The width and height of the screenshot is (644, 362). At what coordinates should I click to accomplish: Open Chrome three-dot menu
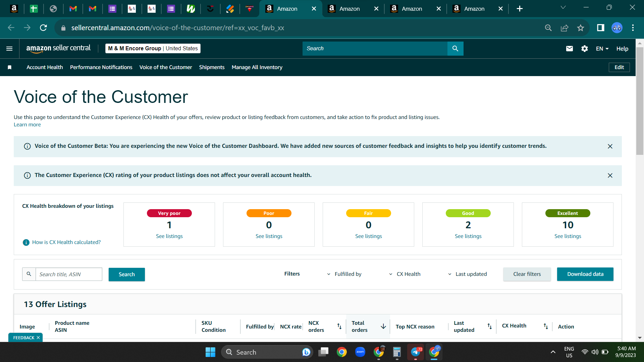pos(633,28)
